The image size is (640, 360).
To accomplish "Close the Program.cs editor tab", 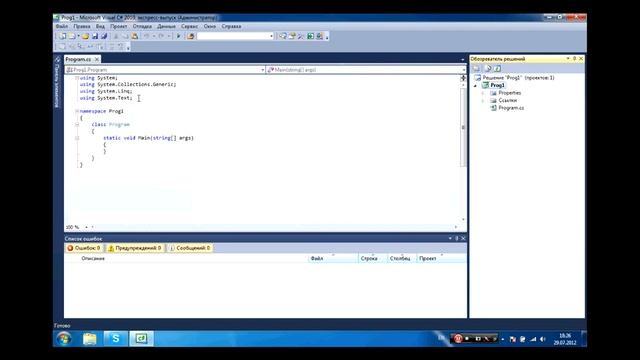I will tap(97, 59).
